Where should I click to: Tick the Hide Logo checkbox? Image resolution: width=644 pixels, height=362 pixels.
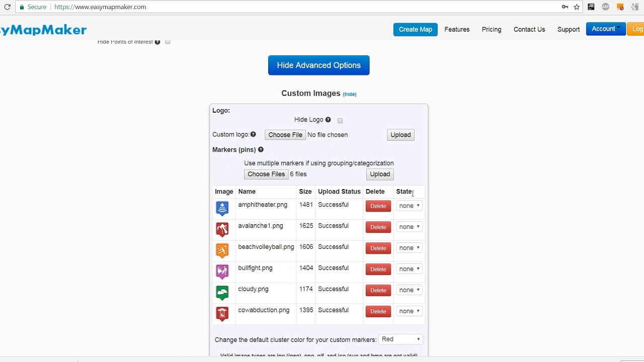(340, 121)
